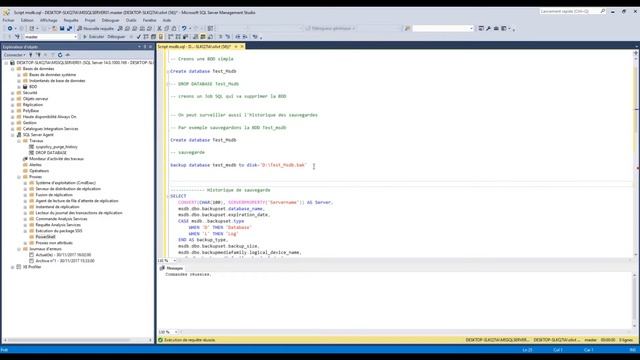Click the cut (scissors) icon
Screen dimensions: 640x360
[160, 29]
